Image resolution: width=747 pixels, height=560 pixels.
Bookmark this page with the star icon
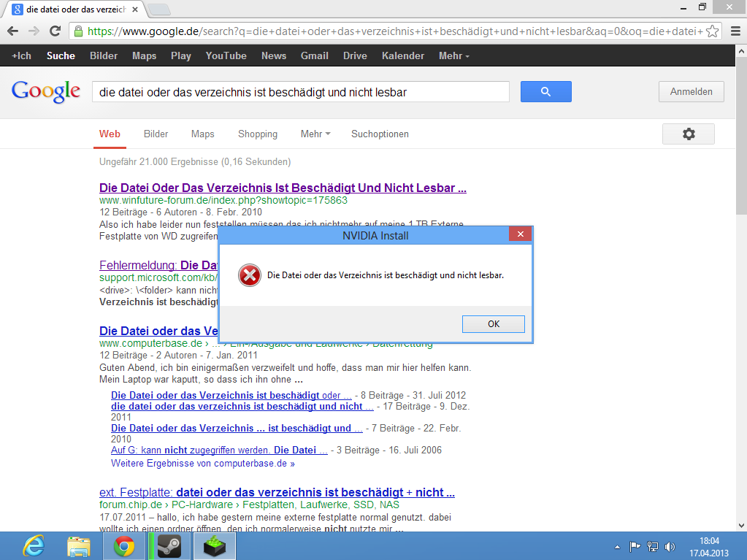(712, 31)
